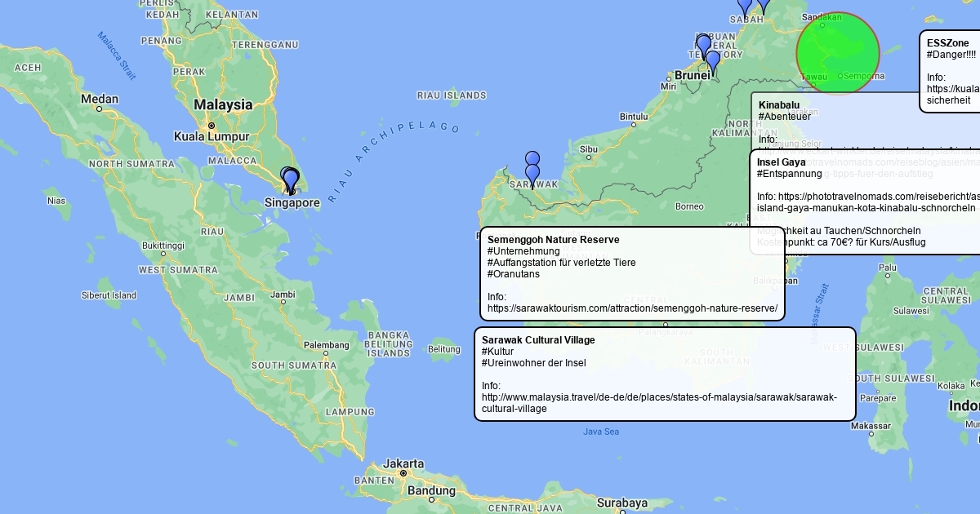
Task: Click the Medan city label
Action: pyautogui.click(x=100, y=100)
